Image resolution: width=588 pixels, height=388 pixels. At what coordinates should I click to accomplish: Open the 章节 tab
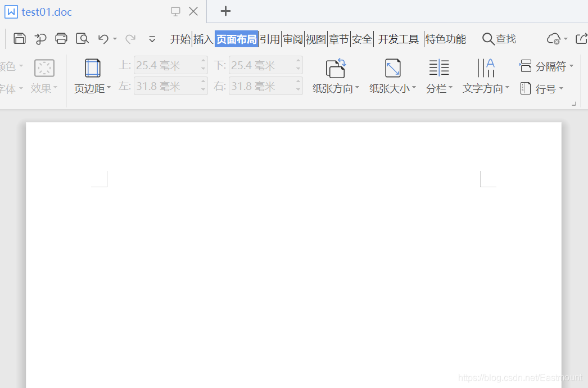(x=339, y=39)
